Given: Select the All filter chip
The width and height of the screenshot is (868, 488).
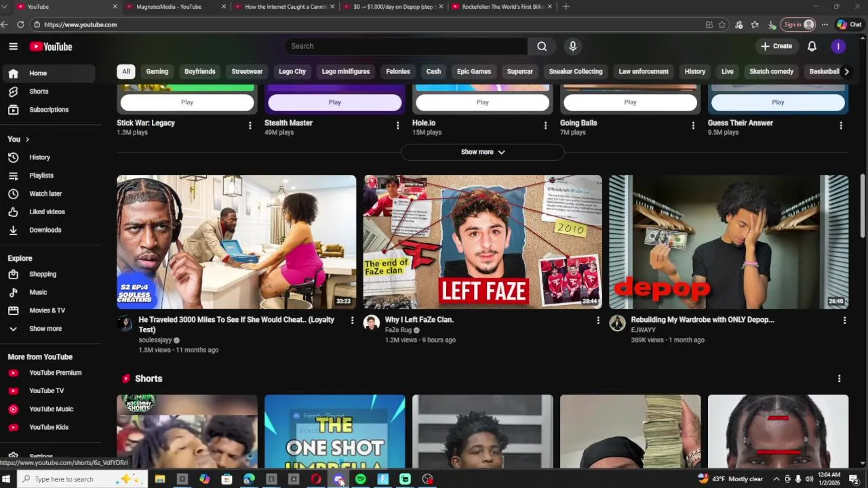Looking at the screenshot, I should (126, 71).
